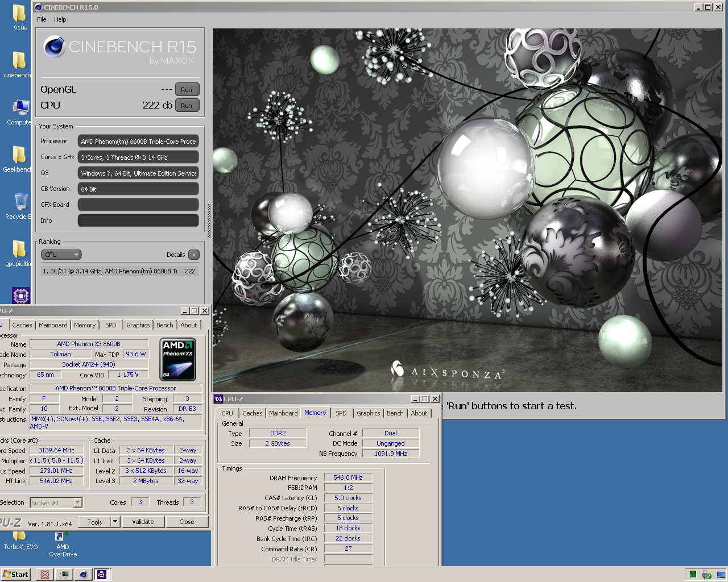Select the active Memory tab in right CPU-Z
The width and height of the screenshot is (728, 582).
click(x=315, y=413)
